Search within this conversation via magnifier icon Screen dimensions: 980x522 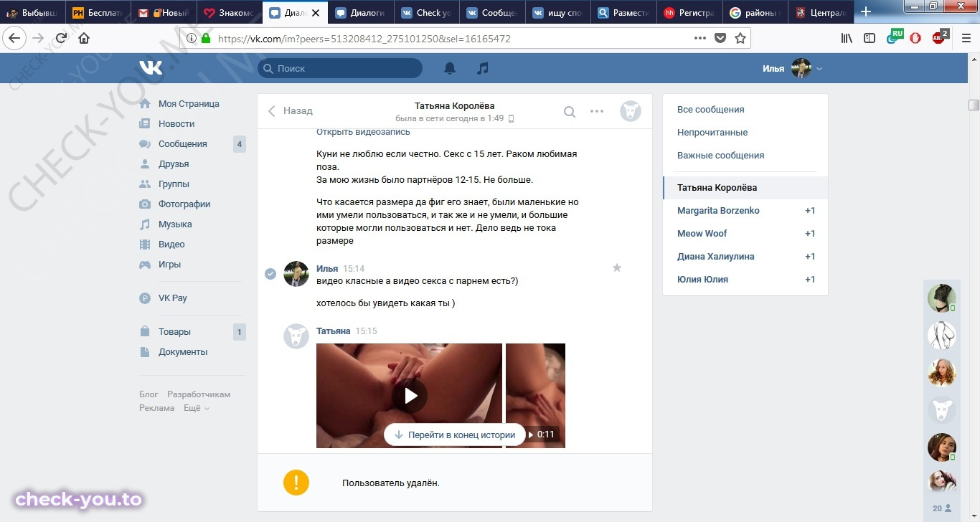[x=570, y=111]
